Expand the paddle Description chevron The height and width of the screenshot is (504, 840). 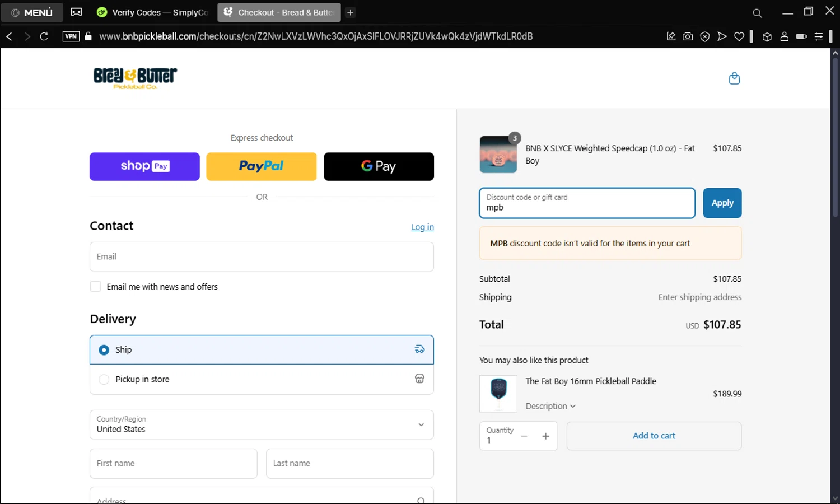573,407
